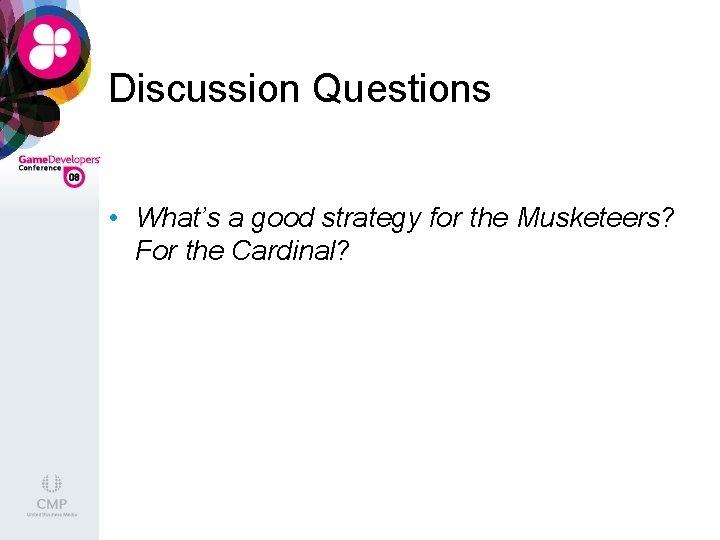Image resolution: width=720 pixels, height=540 pixels.
Task: Click the word Cardinal? in second line
Action: [290, 250]
